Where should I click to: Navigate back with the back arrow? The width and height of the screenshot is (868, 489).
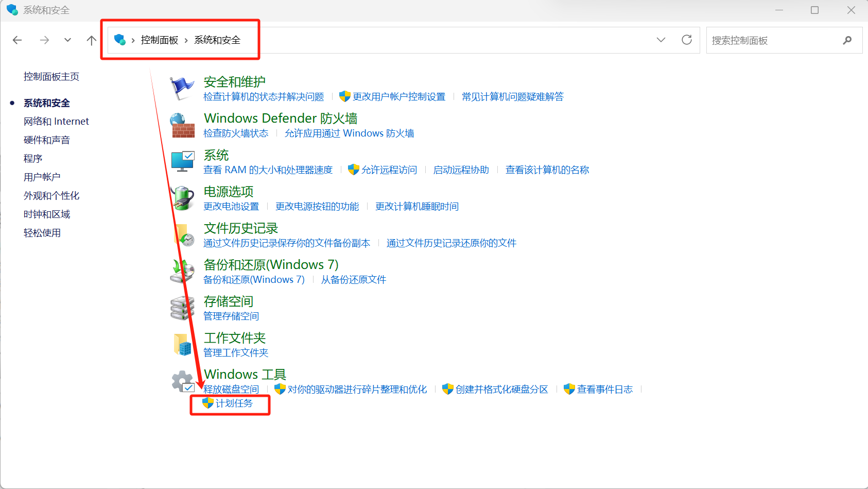[x=18, y=40]
